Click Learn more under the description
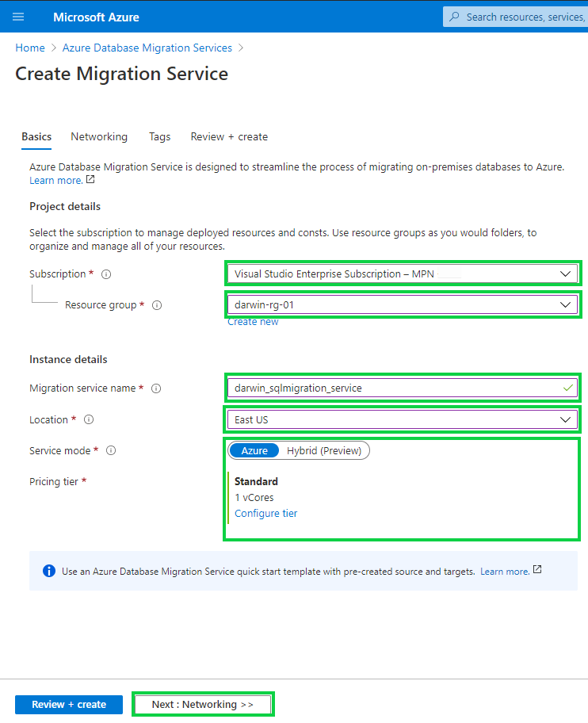Screen dimensions: 588x723 coord(55,180)
